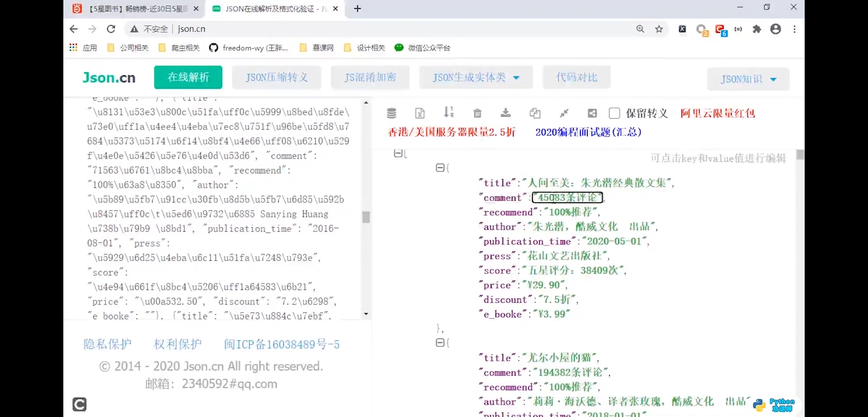Open the browser extensions puzzle icon

[x=757, y=29]
